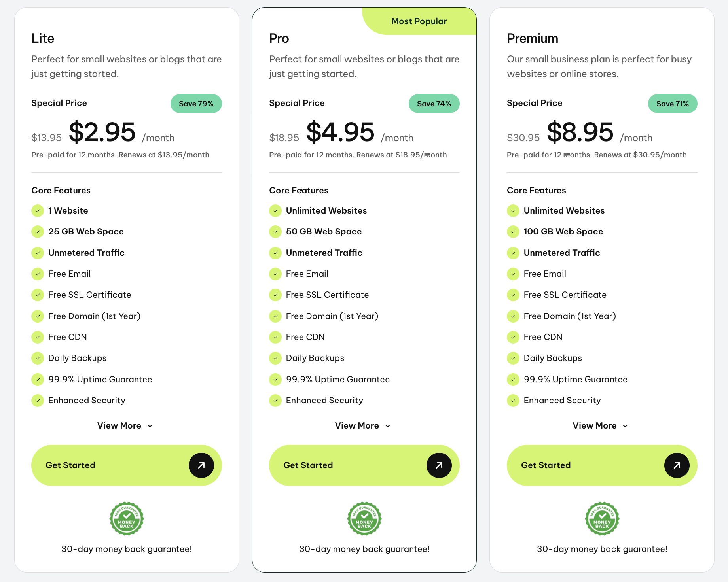Click checkmark next to Premium Free CDN
This screenshot has width=728, height=582.
click(x=513, y=337)
